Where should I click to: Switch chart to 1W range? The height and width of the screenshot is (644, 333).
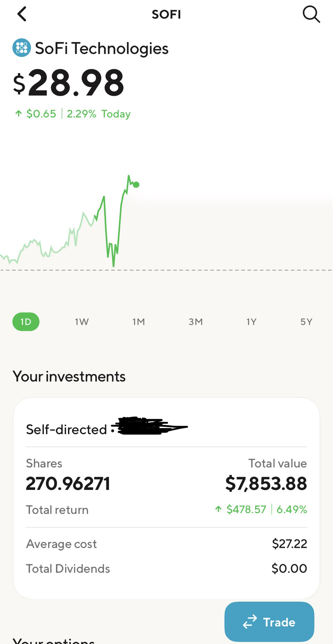tap(82, 322)
